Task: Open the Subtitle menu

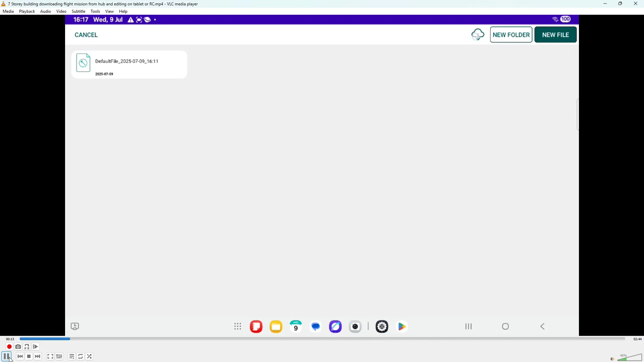Action: 78,11
